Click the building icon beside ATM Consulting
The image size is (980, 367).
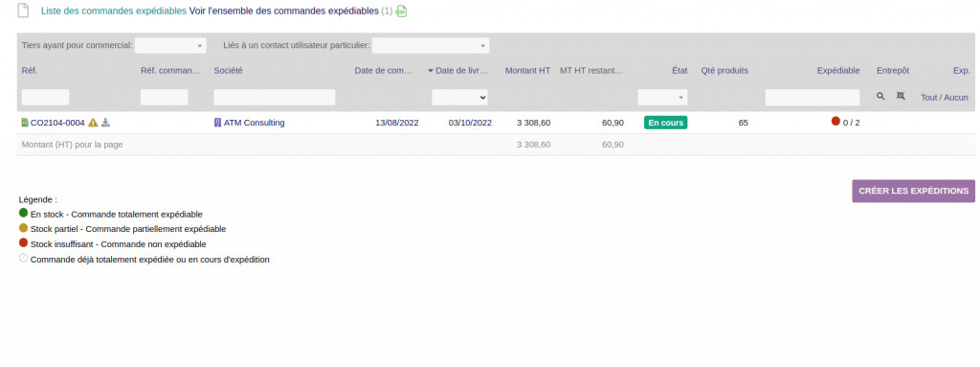coord(217,123)
